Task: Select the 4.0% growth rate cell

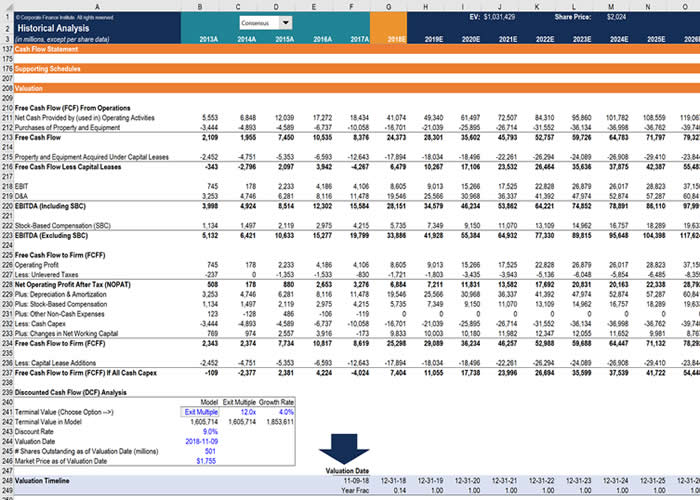Action: [x=276, y=412]
